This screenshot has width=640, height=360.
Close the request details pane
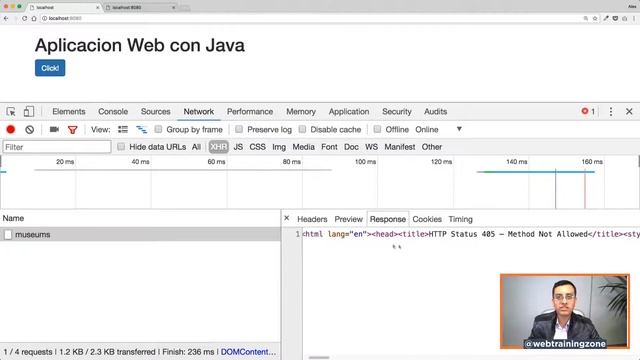(x=287, y=218)
